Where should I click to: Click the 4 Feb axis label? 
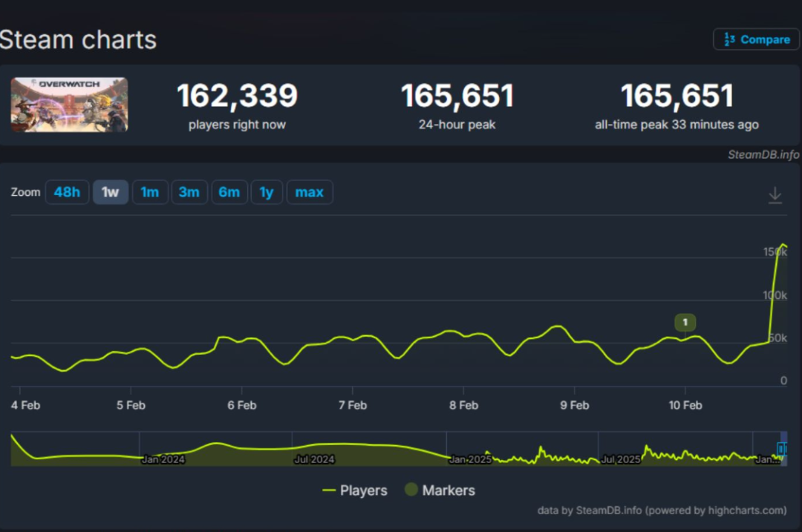click(x=25, y=405)
